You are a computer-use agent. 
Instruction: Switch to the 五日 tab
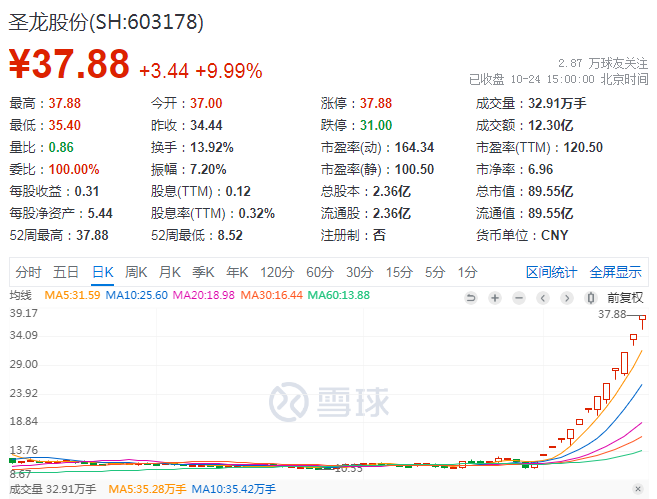click(66, 272)
